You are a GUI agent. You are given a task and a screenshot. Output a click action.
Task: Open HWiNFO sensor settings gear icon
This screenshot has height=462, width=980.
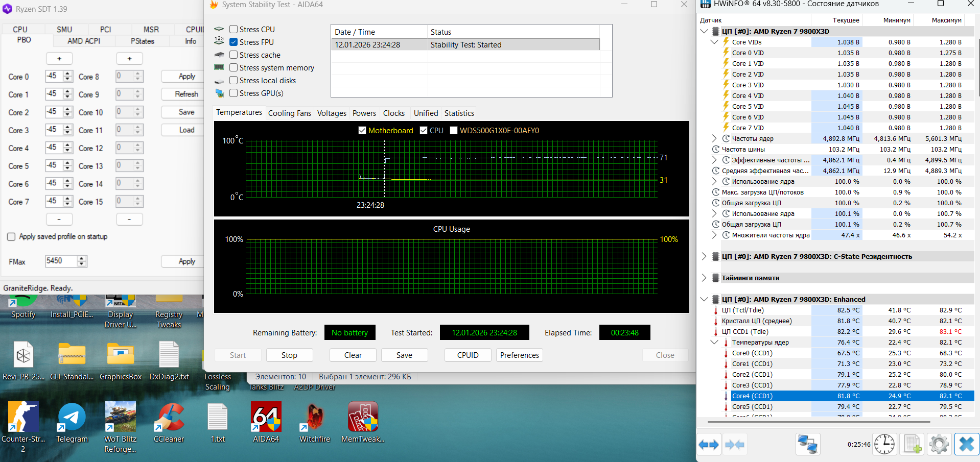click(939, 444)
